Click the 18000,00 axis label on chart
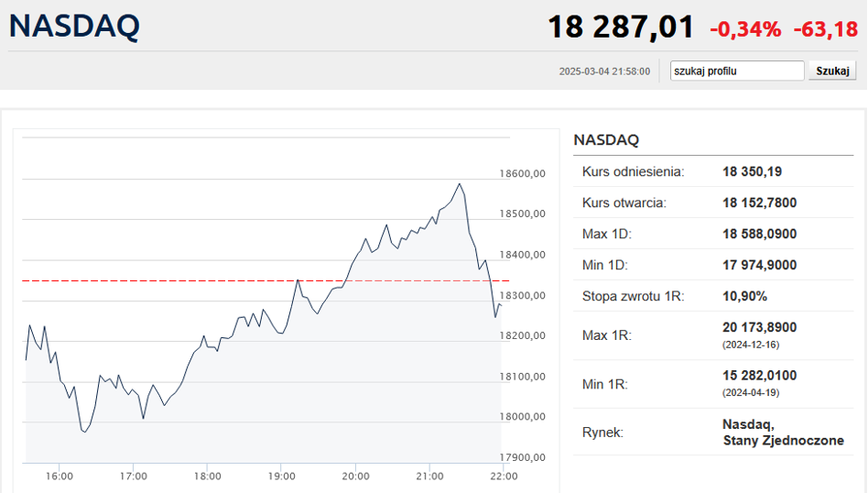Image resolution: width=868 pixels, height=493 pixels. click(522, 417)
